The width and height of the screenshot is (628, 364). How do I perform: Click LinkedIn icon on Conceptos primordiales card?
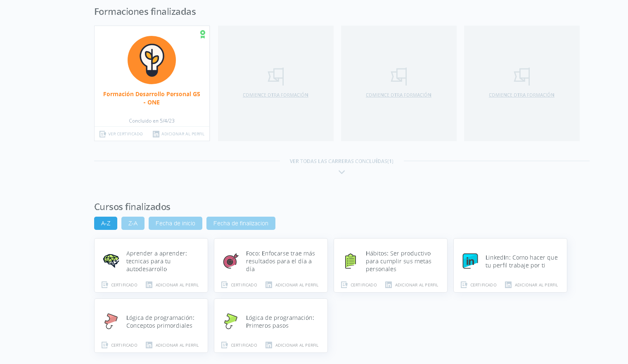pos(149,345)
